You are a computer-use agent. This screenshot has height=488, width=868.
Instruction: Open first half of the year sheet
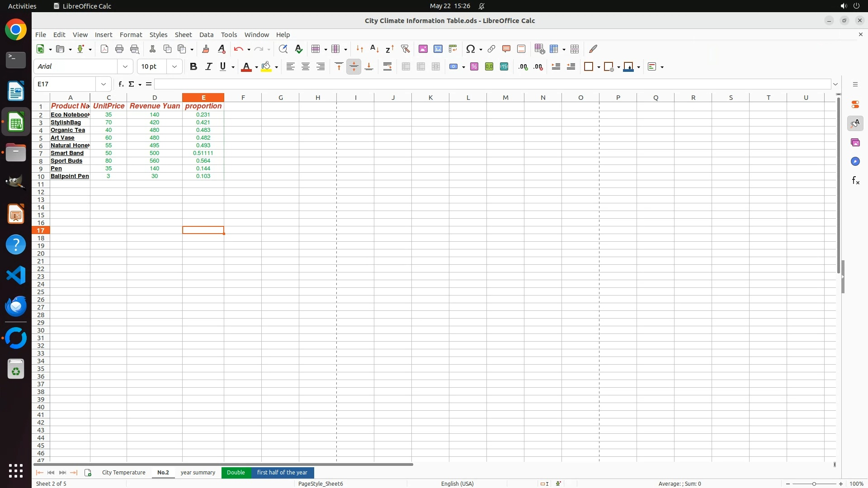pyautogui.click(x=282, y=473)
